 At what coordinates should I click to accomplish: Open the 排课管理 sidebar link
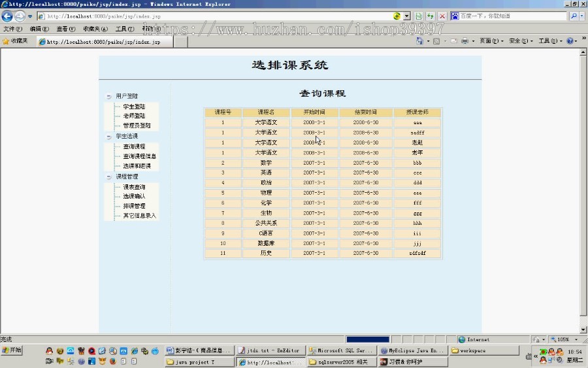click(134, 206)
